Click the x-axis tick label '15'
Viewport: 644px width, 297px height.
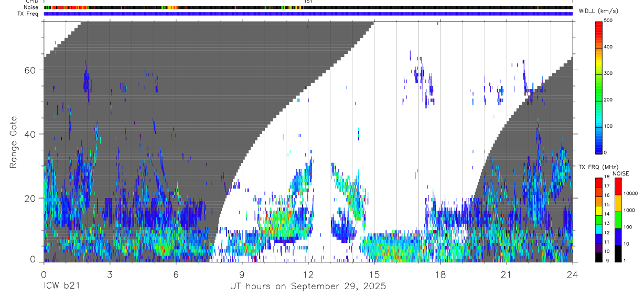[x=374, y=274]
